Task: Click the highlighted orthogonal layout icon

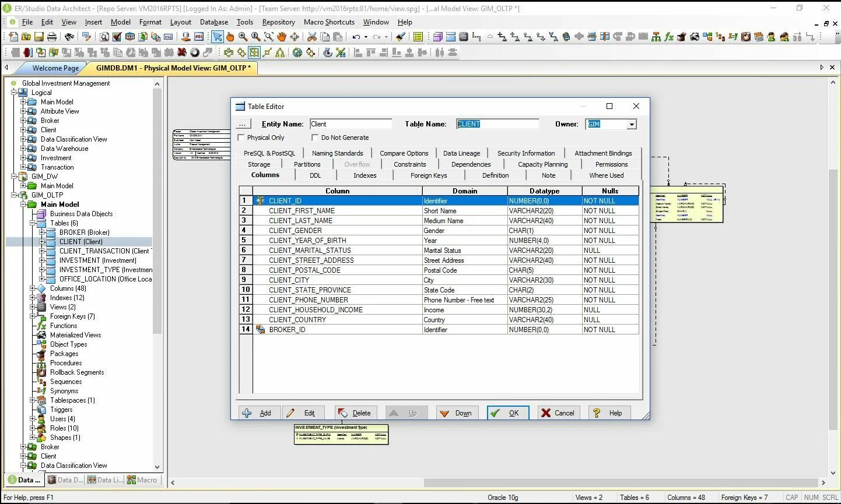Action: pos(254,52)
